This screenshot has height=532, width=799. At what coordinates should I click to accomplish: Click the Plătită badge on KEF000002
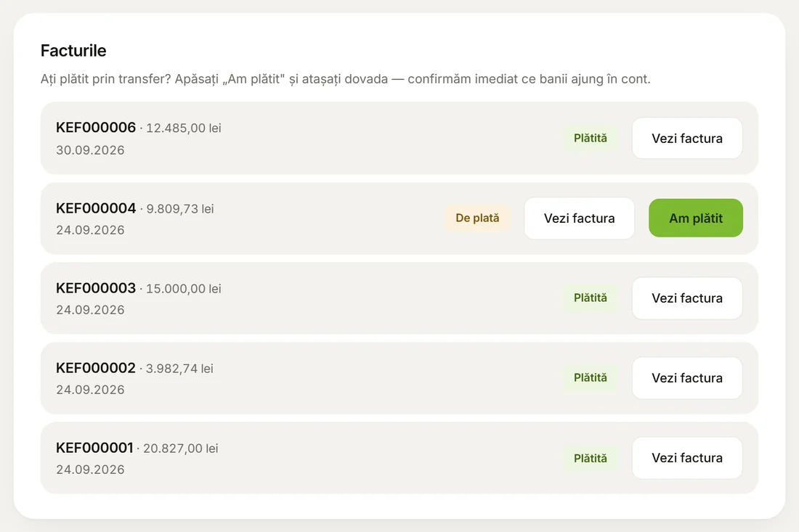pyautogui.click(x=590, y=377)
